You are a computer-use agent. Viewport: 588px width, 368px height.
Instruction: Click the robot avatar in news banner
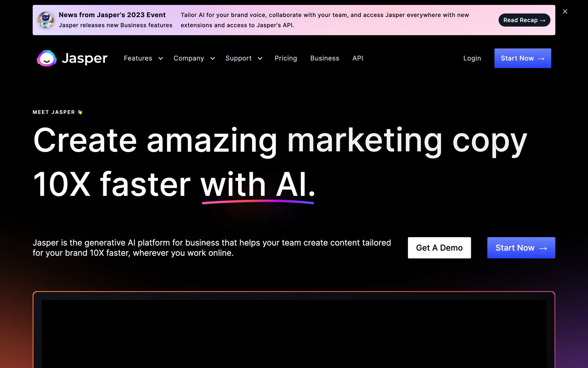(x=46, y=20)
